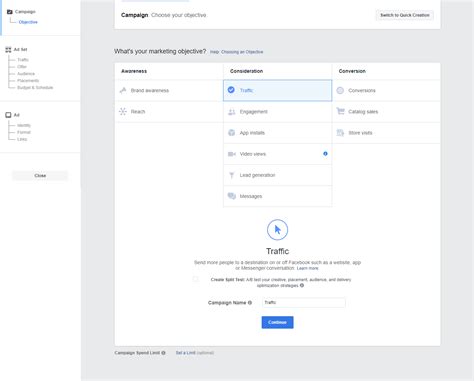Click the blue Continue button
474x381 pixels.
pos(277,322)
